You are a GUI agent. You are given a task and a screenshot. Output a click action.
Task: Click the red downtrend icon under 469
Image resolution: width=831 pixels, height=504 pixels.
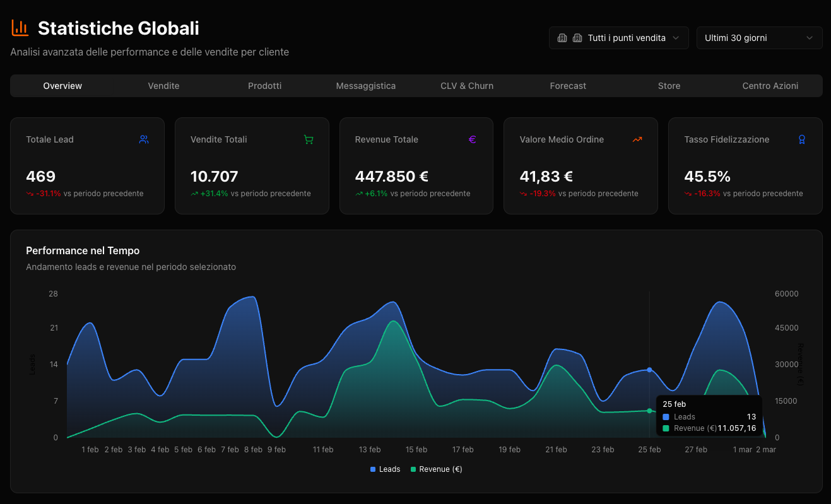coord(30,194)
